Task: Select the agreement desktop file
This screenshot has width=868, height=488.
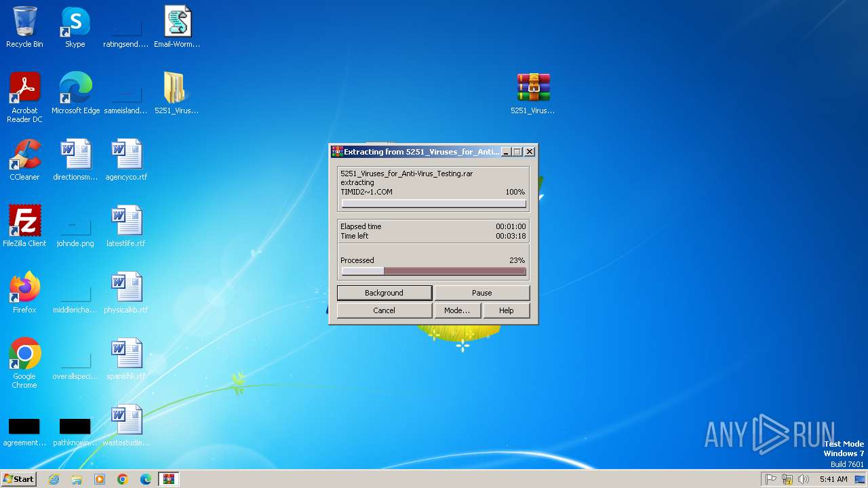Action: tap(24, 432)
